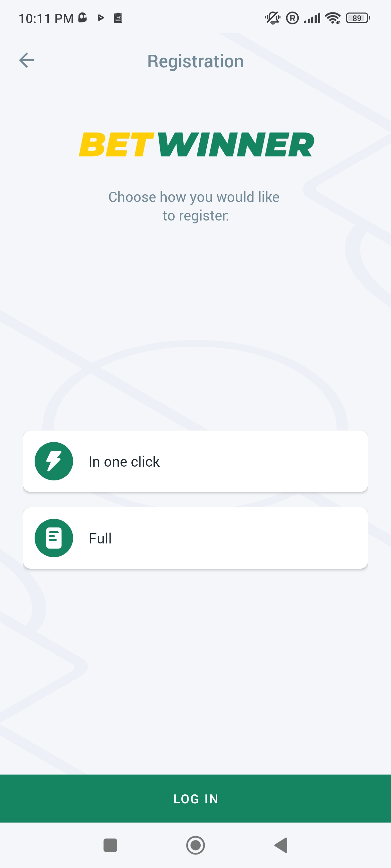Viewport: 391px width, 868px height.
Task: Tap the Registration page title
Action: point(195,61)
